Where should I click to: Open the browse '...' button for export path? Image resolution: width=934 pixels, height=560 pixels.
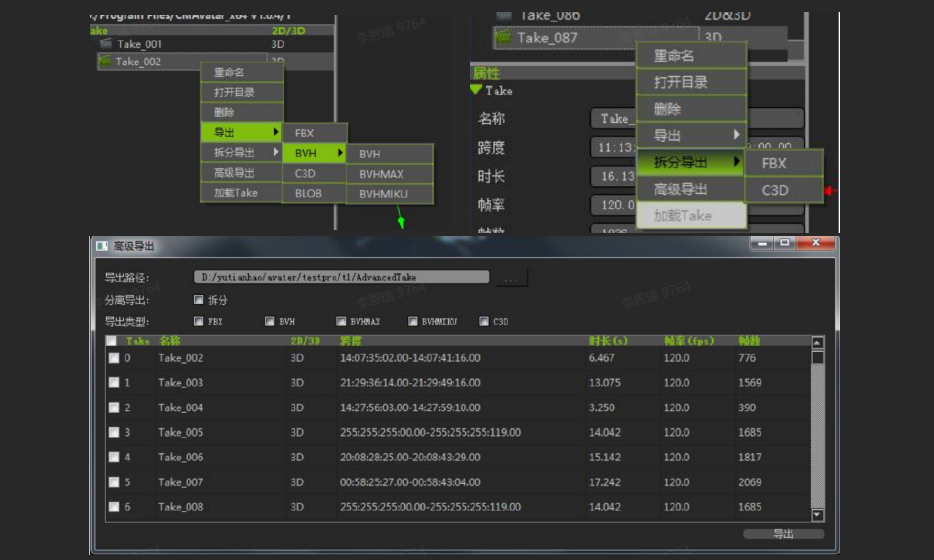click(511, 279)
